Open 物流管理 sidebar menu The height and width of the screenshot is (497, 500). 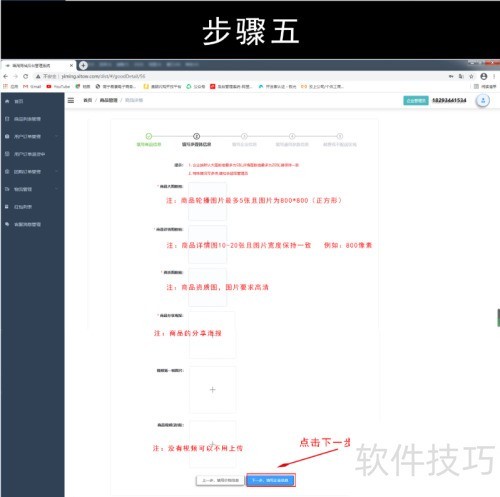coord(23,189)
